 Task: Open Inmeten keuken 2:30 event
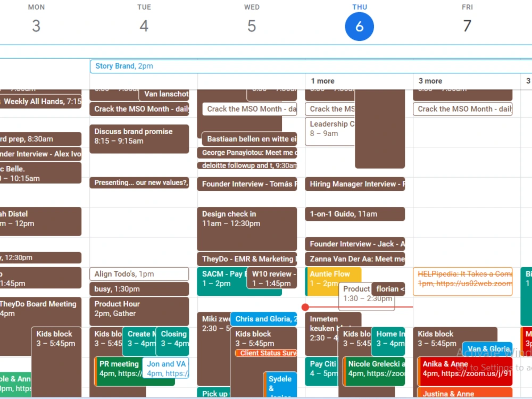323,334
